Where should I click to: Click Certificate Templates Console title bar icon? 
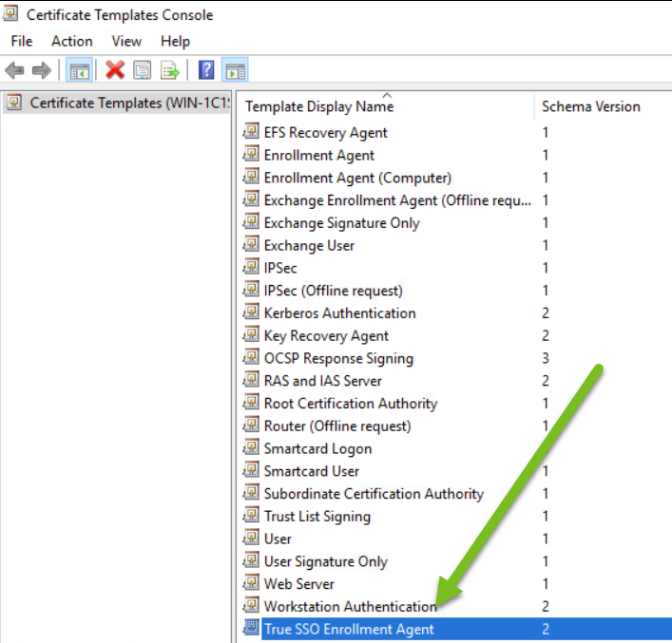(x=10, y=13)
